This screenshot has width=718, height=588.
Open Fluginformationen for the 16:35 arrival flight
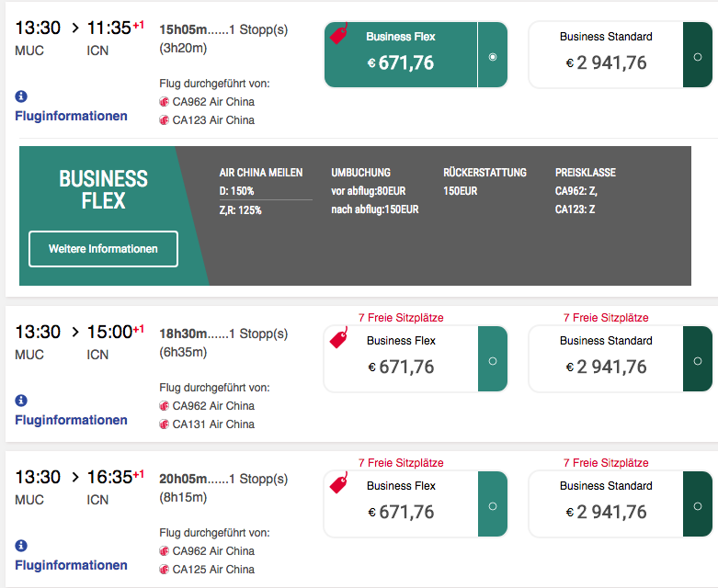[x=71, y=565]
